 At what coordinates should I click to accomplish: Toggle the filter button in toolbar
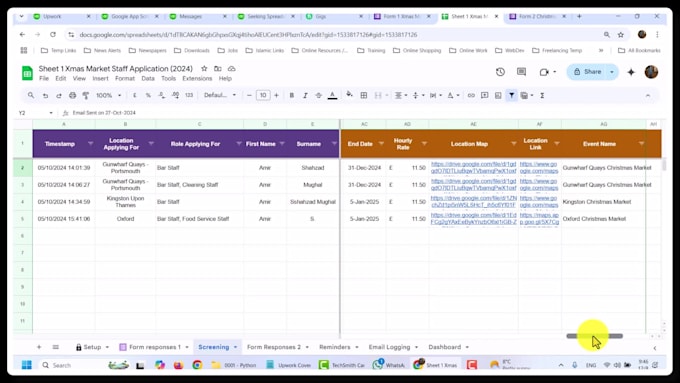[x=511, y=95]
